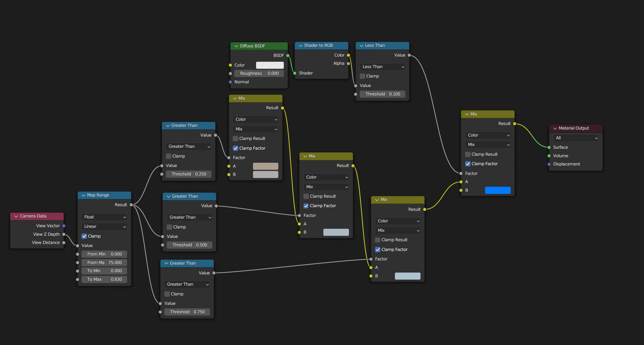Click the Less Than Value output socket
The image size is (644, 345).
409,55
